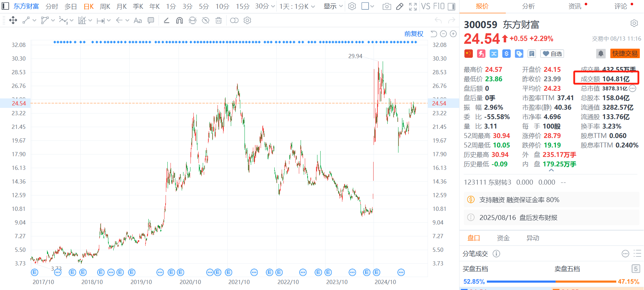Switch to 资金 capital flow tab

[x=503, y=238]
